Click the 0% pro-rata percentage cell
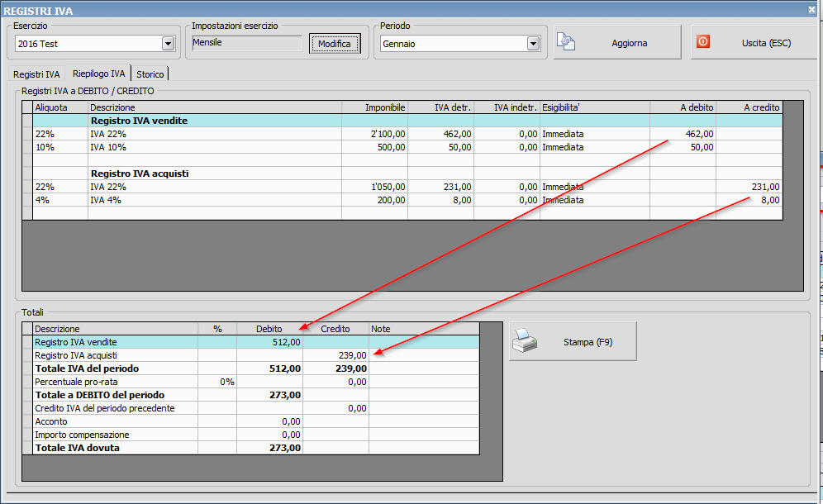Screen dimensions: 823x504 coord(217,382)
